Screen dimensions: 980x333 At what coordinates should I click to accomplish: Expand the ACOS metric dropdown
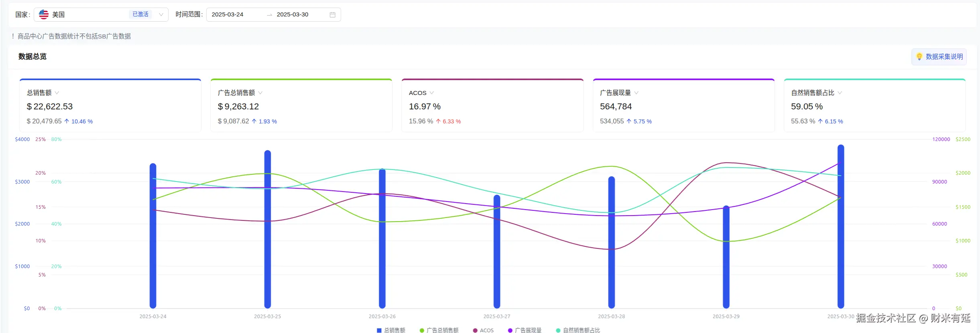tap(432, 93)
